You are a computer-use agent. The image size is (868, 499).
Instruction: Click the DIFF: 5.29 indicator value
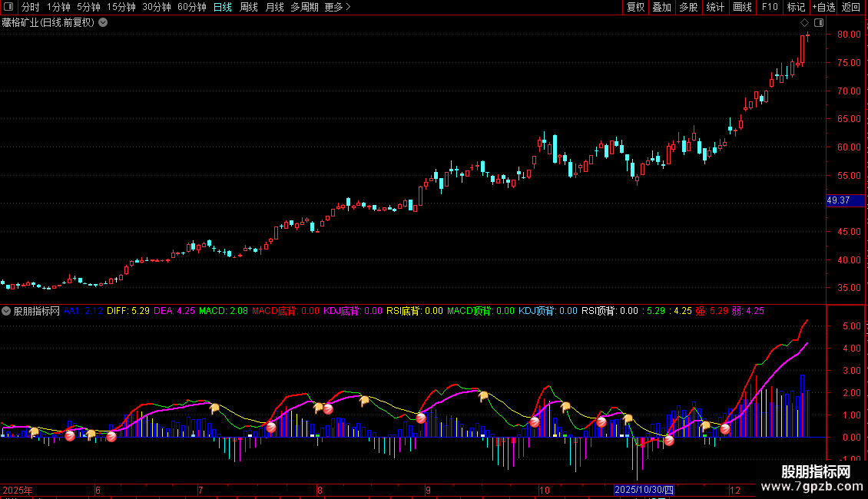pos(128,311)
